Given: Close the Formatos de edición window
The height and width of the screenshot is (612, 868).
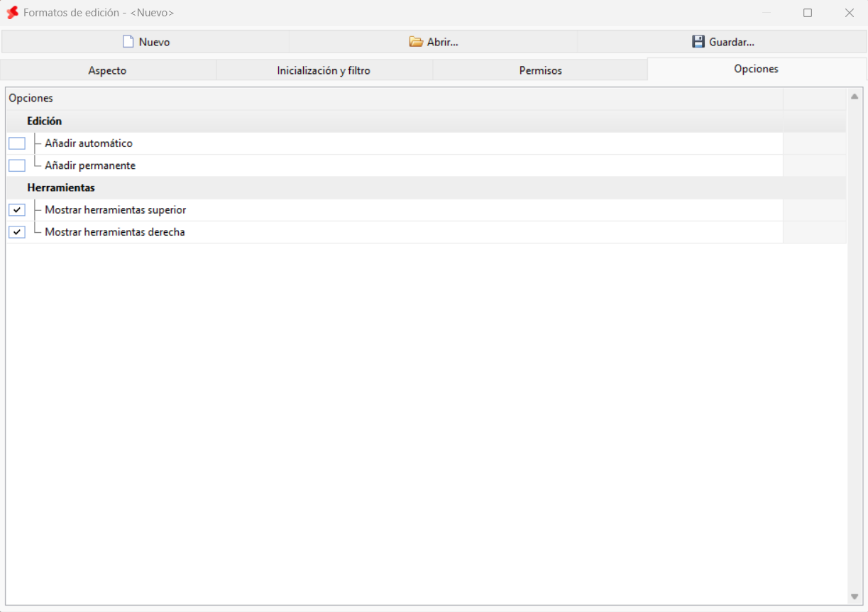Looking at the screenshot, I should 850,13.
